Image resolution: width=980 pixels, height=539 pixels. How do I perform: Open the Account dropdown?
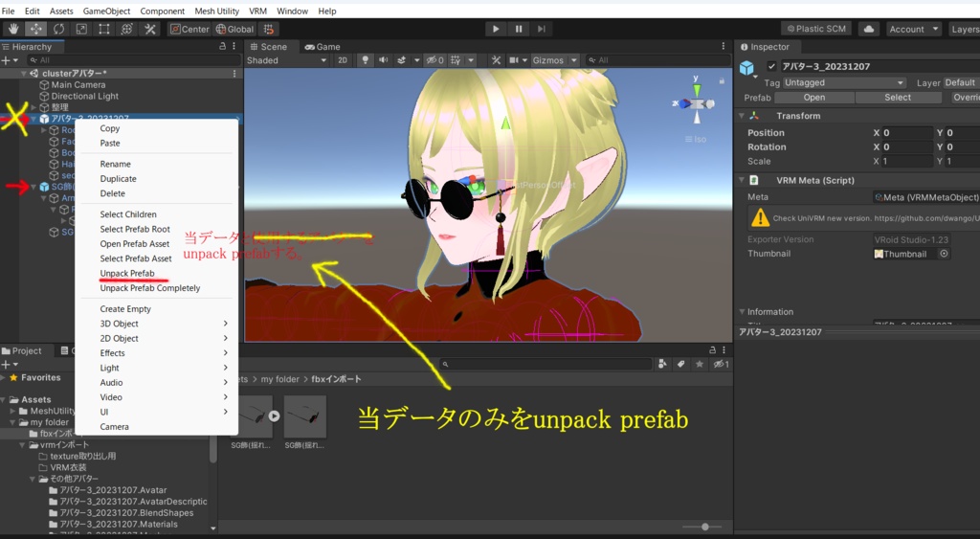point(914,29)
